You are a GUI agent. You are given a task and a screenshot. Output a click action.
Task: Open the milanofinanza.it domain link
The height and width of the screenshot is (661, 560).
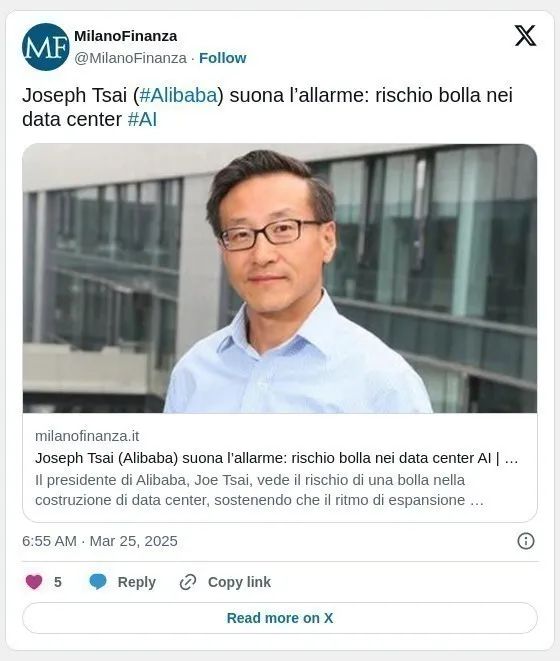pyautogui.click(x=87, y=436)
